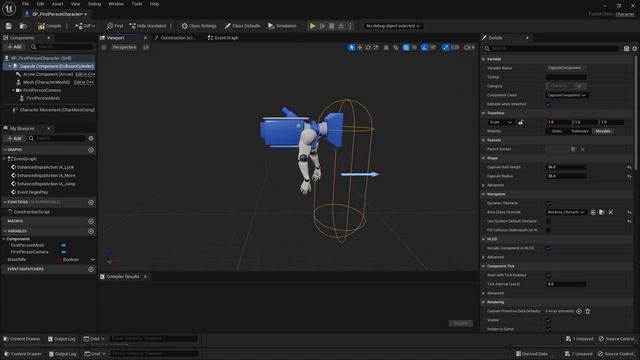
Task: Activate the viewport Scale tool icon
Action: [376, 47]
